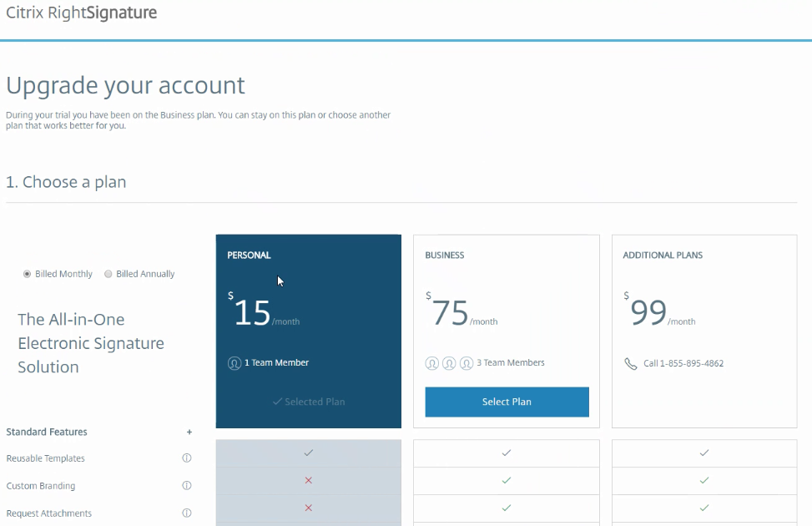Click Personal red X for Request Attachments
812x526 pixels.
coord(309,508)
